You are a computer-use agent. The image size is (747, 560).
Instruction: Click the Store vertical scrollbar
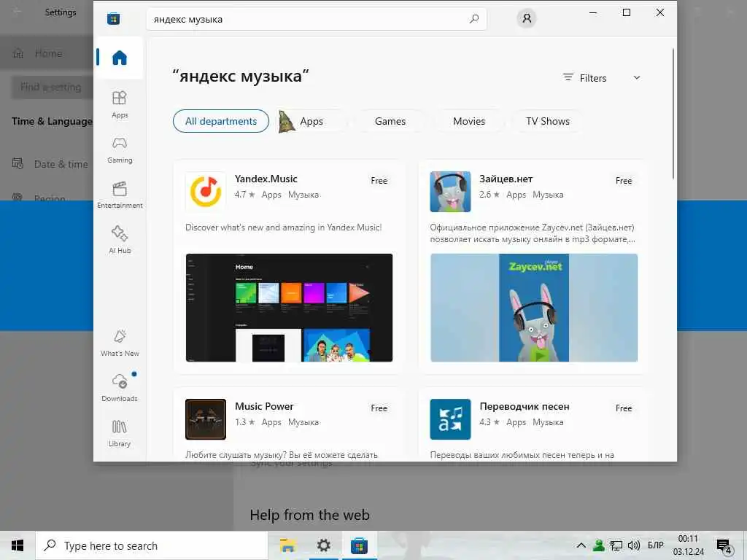[x=673, y=113]
